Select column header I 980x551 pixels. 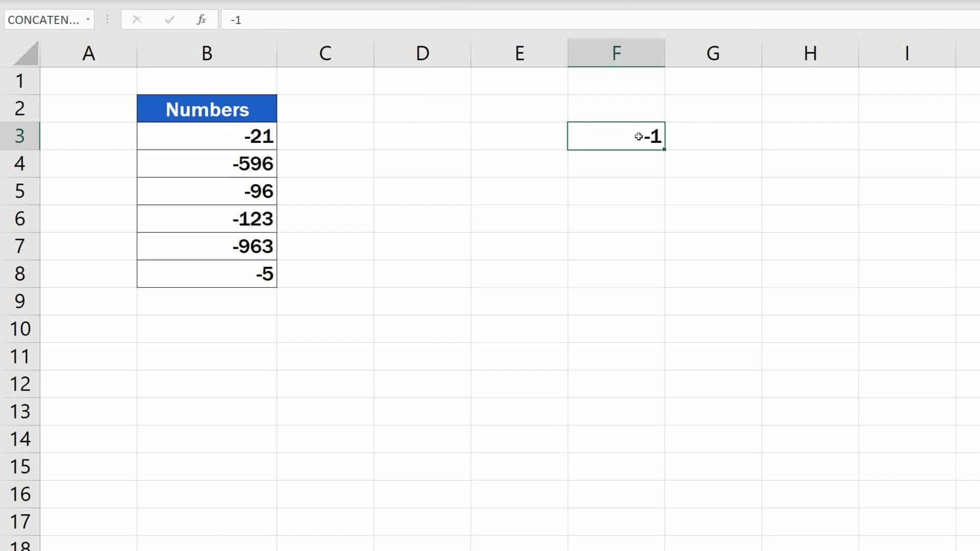906,53
